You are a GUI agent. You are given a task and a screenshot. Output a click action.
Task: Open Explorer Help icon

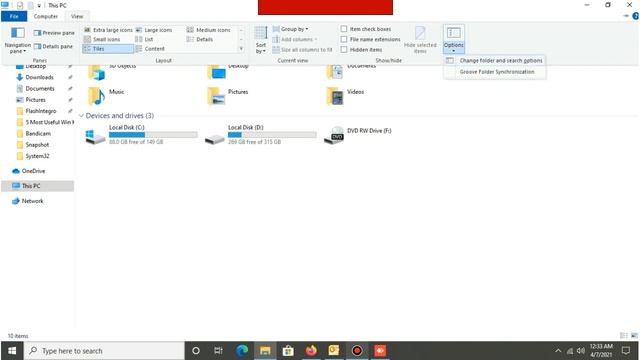(x=636, y=16)
